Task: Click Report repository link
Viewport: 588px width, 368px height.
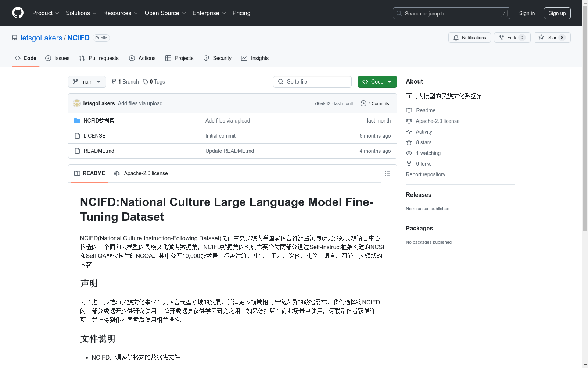Action: point(426,174)
